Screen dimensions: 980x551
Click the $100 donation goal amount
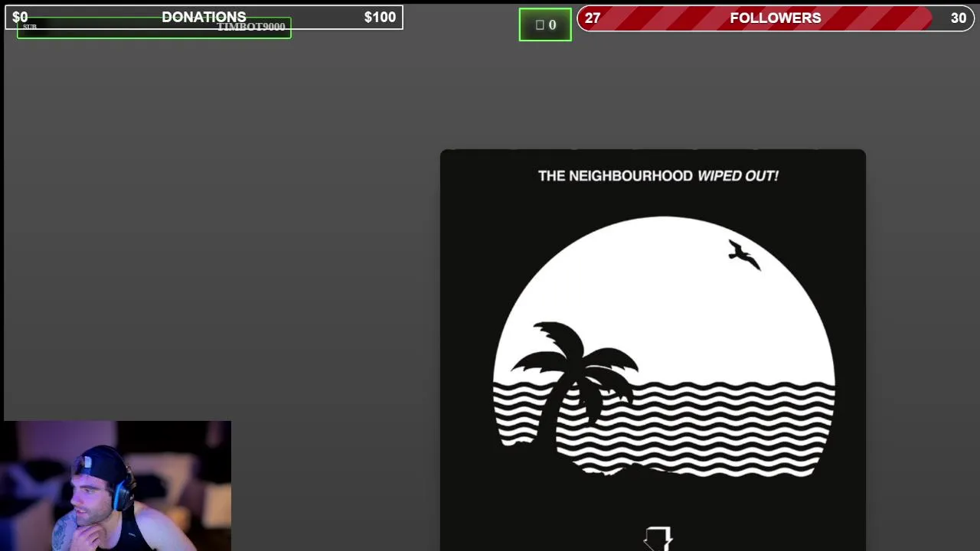click(380, 17)
